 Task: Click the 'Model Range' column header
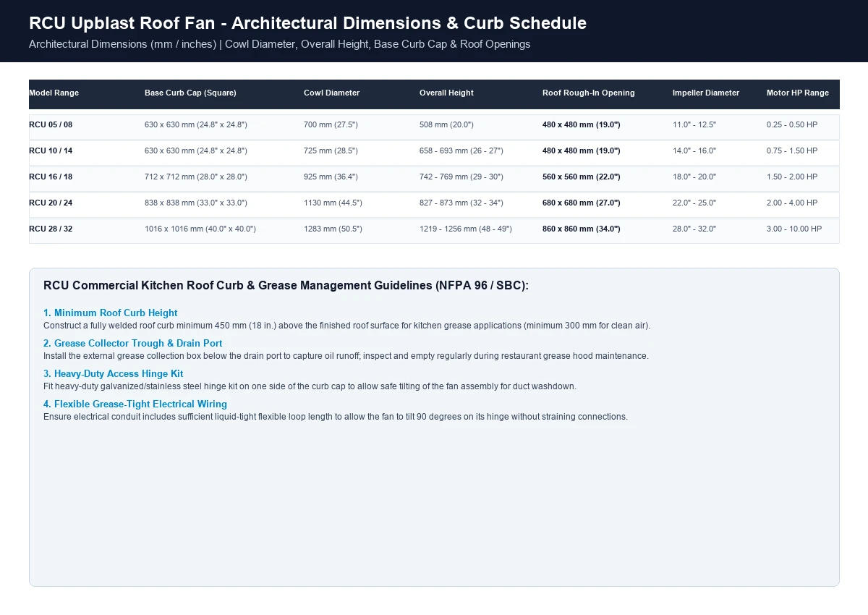click(54, 93)
